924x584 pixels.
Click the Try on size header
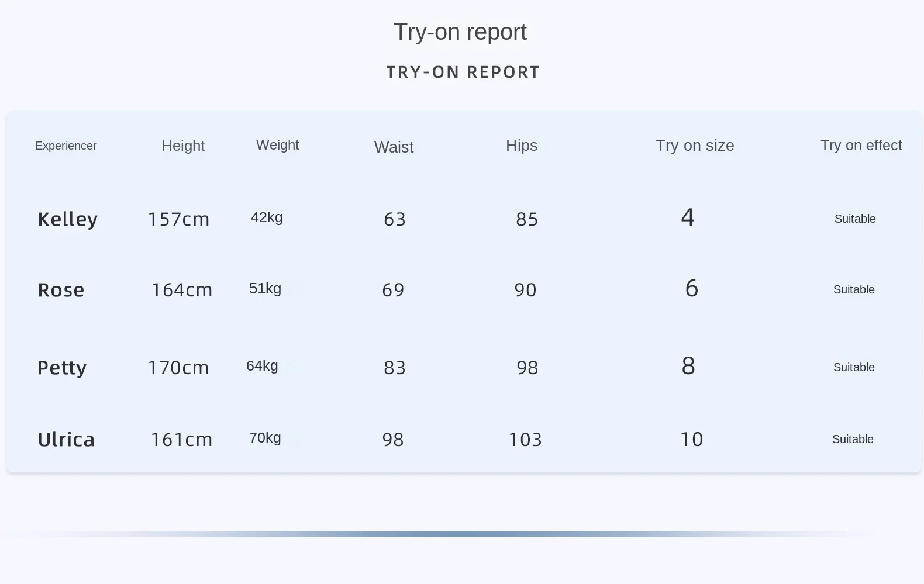point(695,146)
